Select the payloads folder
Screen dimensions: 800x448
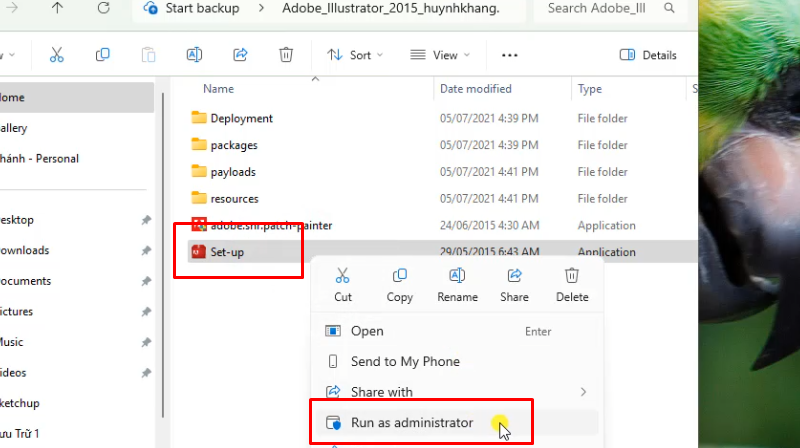coord(233,172)
